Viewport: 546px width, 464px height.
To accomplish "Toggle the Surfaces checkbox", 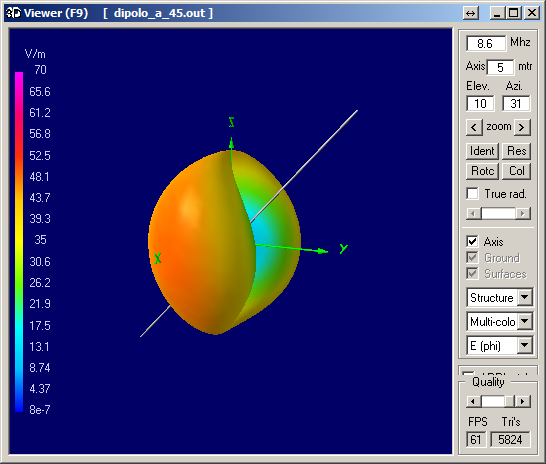I will point(472,273).
